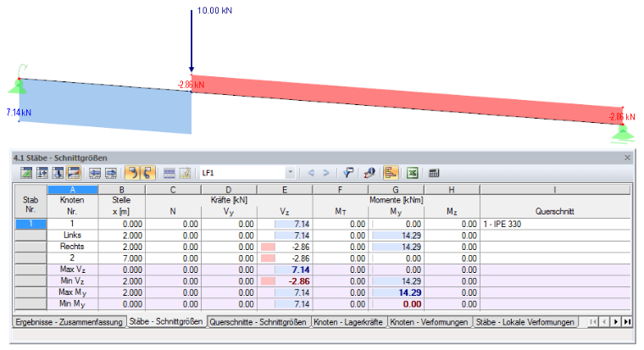Click the 'Rechts' Knoten cell
The image size is (644, 350).
pos(72,247)
